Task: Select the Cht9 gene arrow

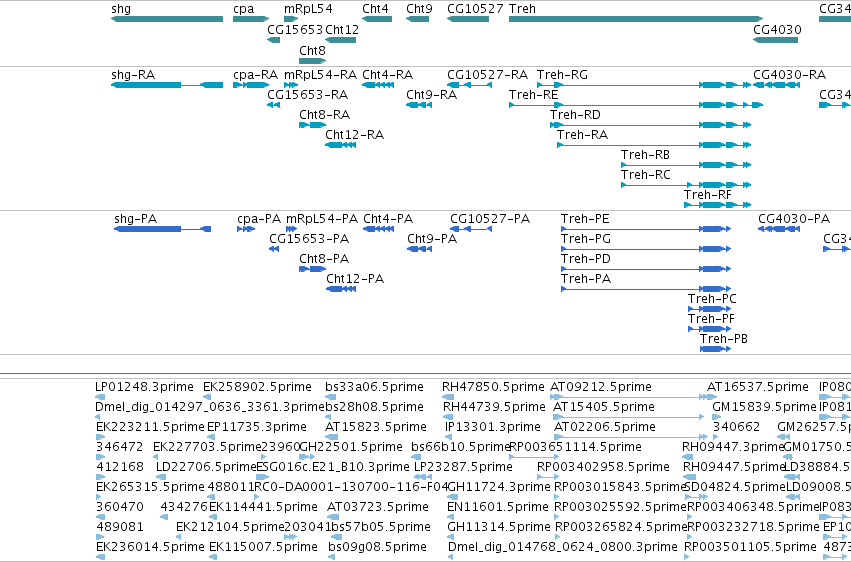Action: 417,19
